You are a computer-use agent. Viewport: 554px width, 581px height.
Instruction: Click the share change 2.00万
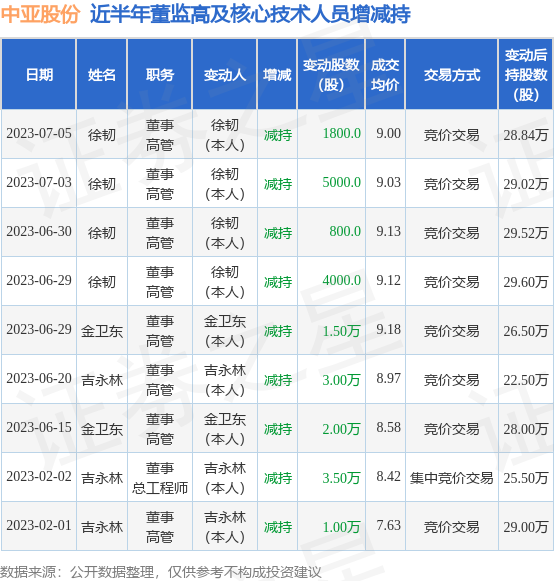(341, 429)
